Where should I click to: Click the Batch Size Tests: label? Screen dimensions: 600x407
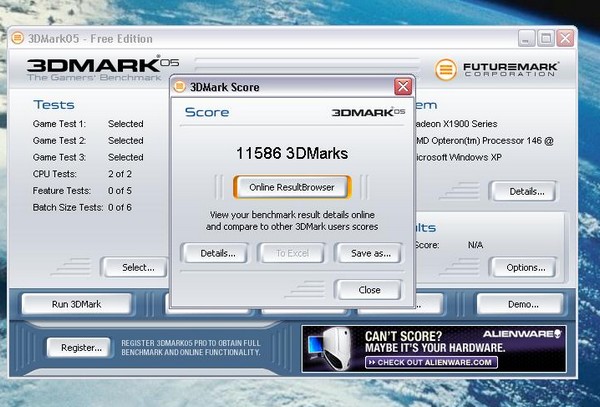68,207
